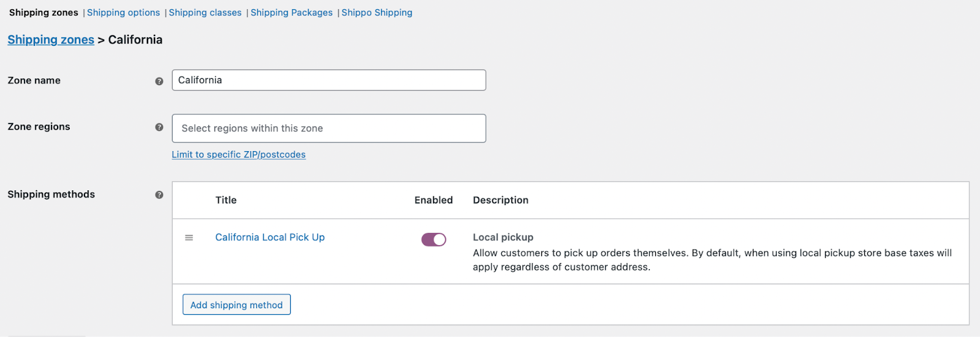This screenshot has height=337, width=980.
Task: Click into the Zone name text field
Action: (x=329, y=80)
